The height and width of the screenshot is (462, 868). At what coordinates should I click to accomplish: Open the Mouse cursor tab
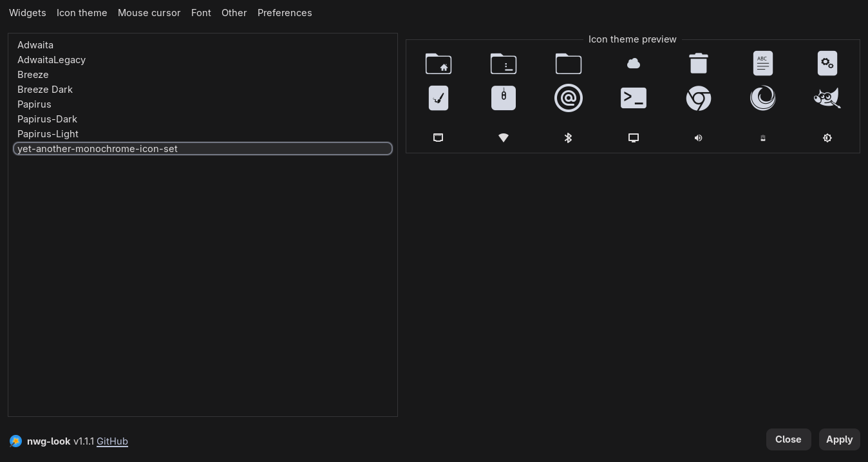point(149,13)
